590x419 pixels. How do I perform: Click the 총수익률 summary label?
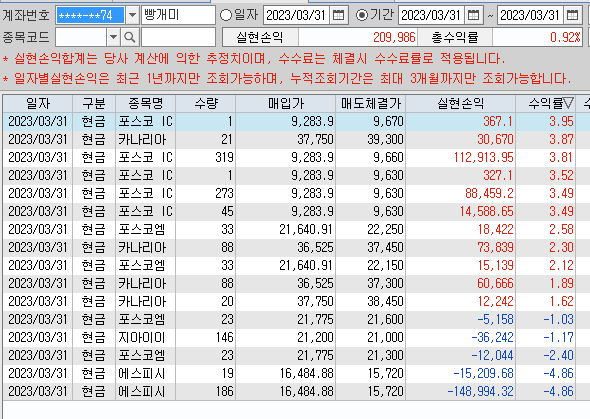(455, 37)
